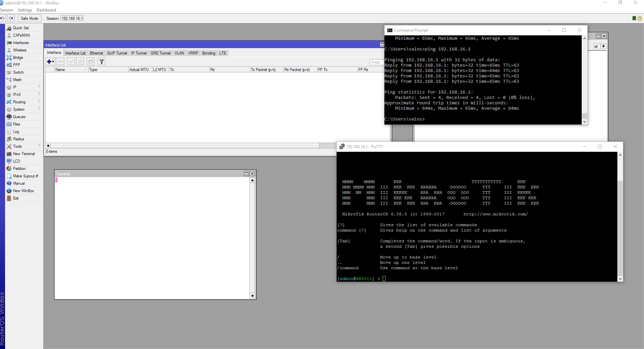Click the Session address field
644x349 pixels.
click(72, 19)
